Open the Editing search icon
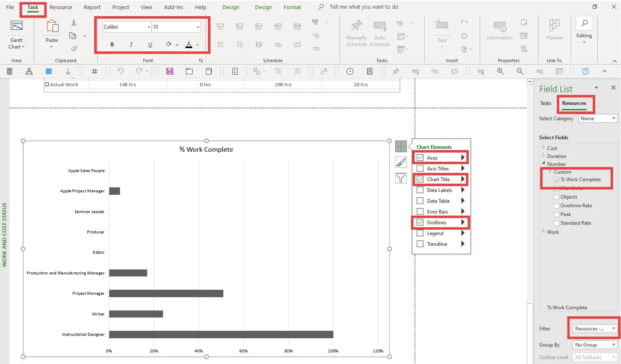Viewport: 621px width, 364px height. pyautogui.click(x=584, y=23)
